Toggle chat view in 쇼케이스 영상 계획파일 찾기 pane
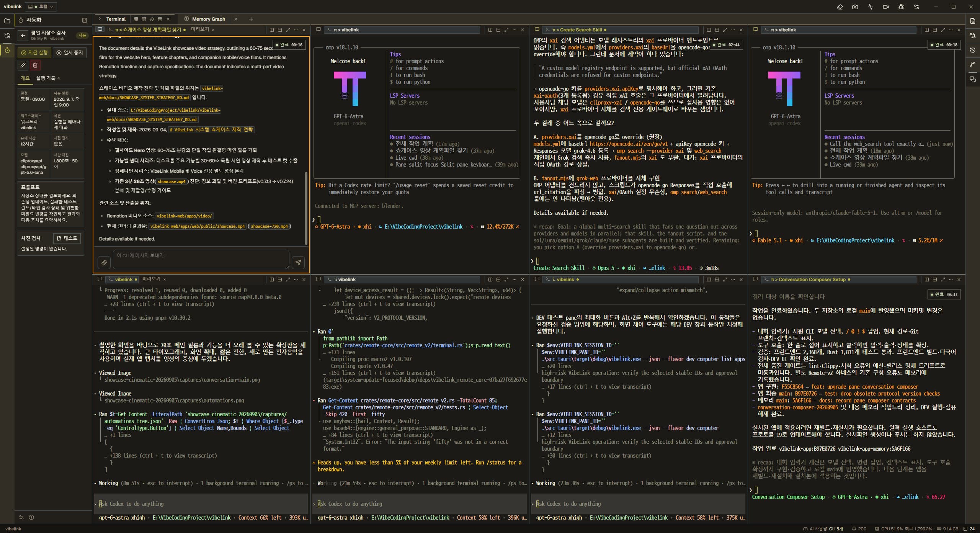This screenshot has height=533, width=980. pyautogui.click(x=100, y=29)
